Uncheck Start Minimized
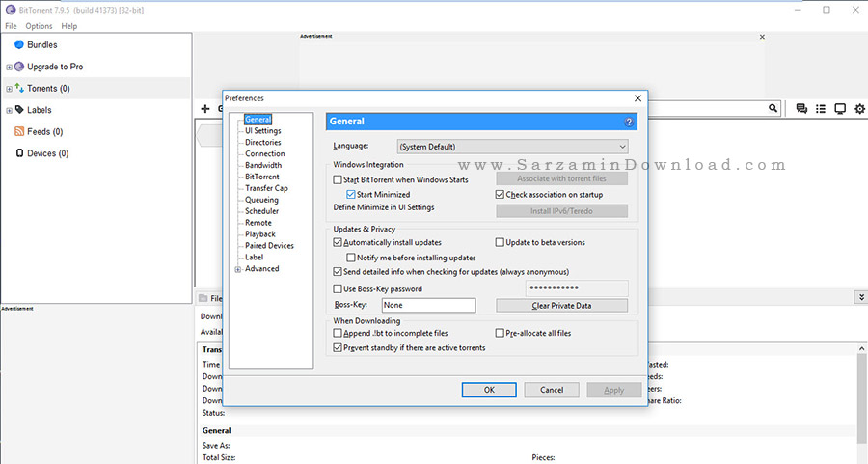 click(350, 194)
